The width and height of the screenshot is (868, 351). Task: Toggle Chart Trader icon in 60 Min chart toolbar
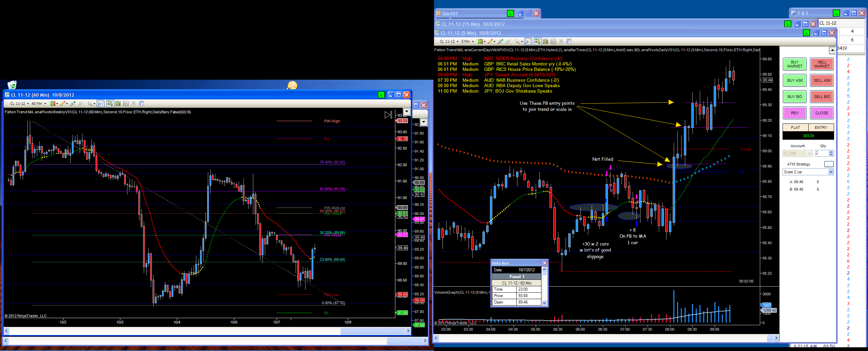(x=110, y=103)
